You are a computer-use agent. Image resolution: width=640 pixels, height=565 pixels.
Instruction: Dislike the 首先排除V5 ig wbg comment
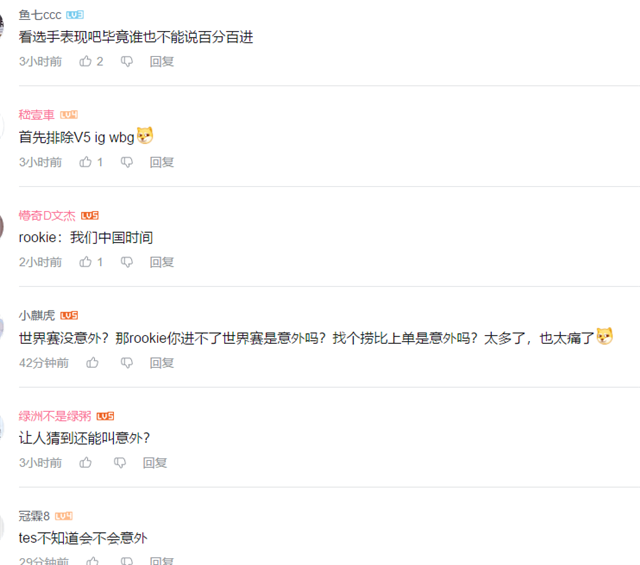tap(127, 162)
